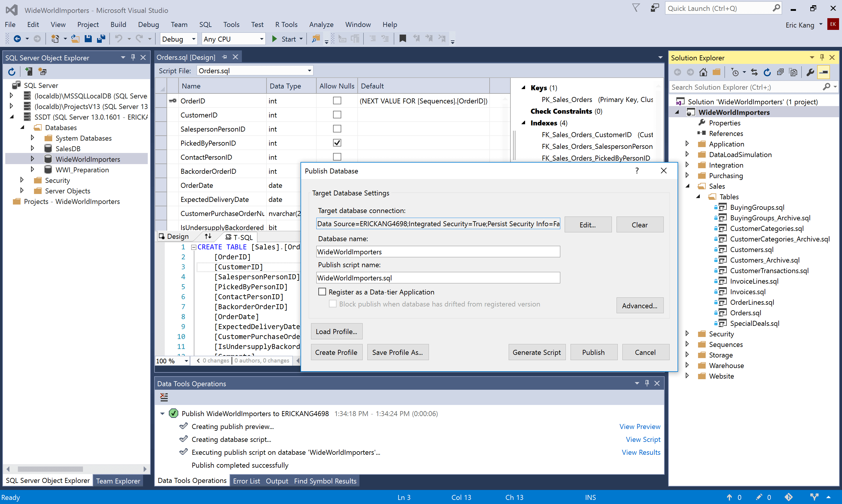Toggle Allow Nulls for CustomerID
This screenshot has width=842, height=504.
(x=337, y=115)
